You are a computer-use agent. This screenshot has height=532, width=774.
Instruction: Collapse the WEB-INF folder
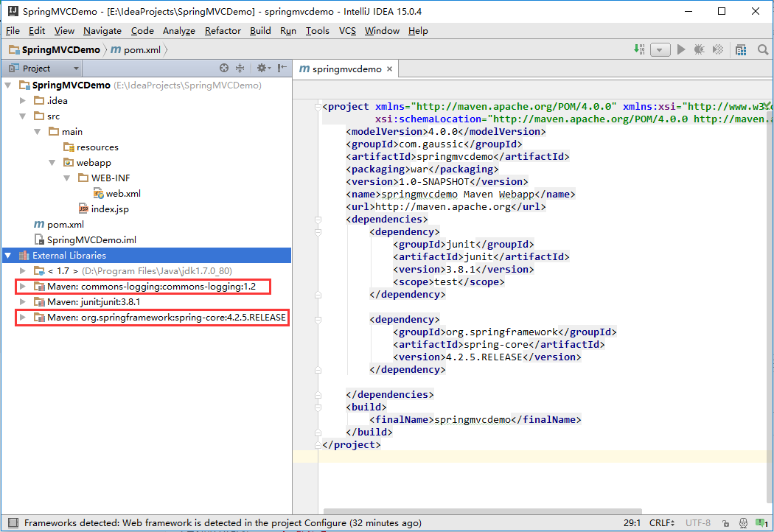click(x=67, y=178)
